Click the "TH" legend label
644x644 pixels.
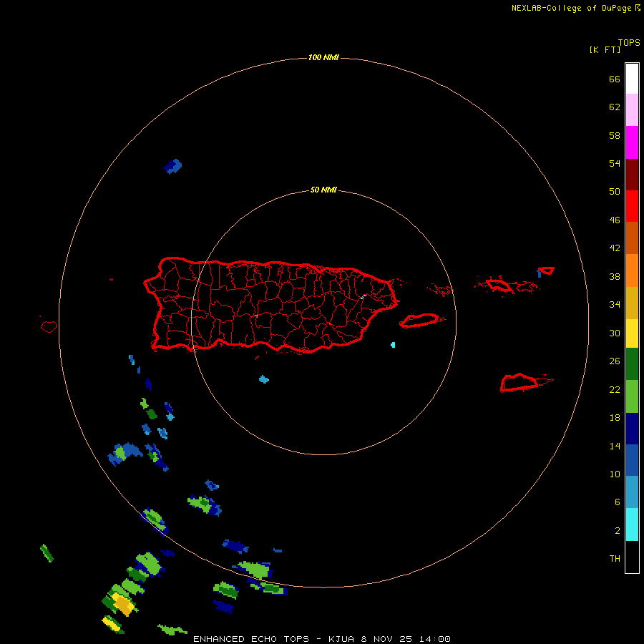[615, 559]
